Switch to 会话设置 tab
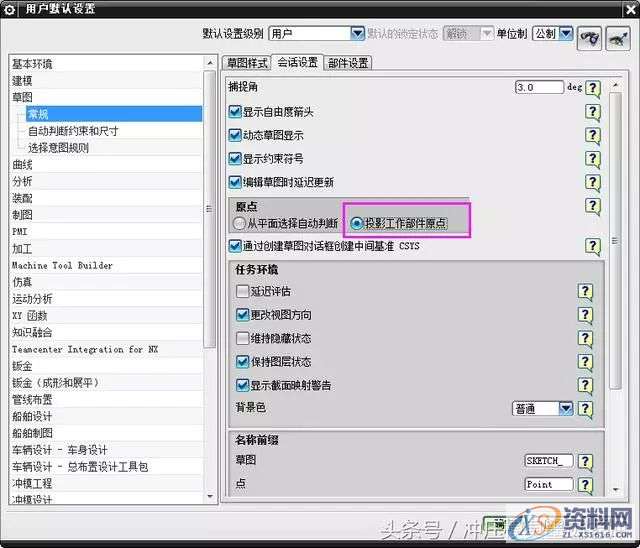Screen dimensions: 640x548 [x=298, y=62]
